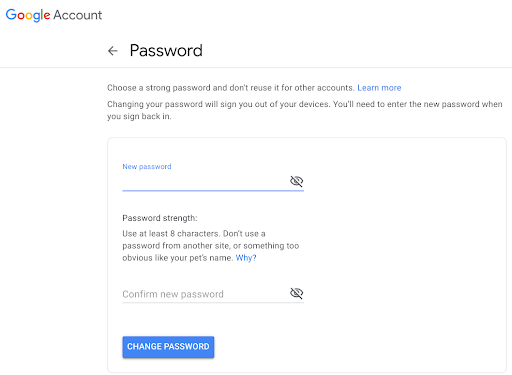Click the sign you out of devices notice

coord(305,110)
